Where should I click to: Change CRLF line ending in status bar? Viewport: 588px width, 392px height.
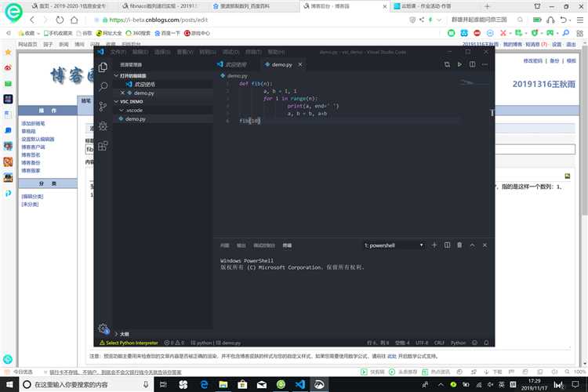[x=439, y=343]
